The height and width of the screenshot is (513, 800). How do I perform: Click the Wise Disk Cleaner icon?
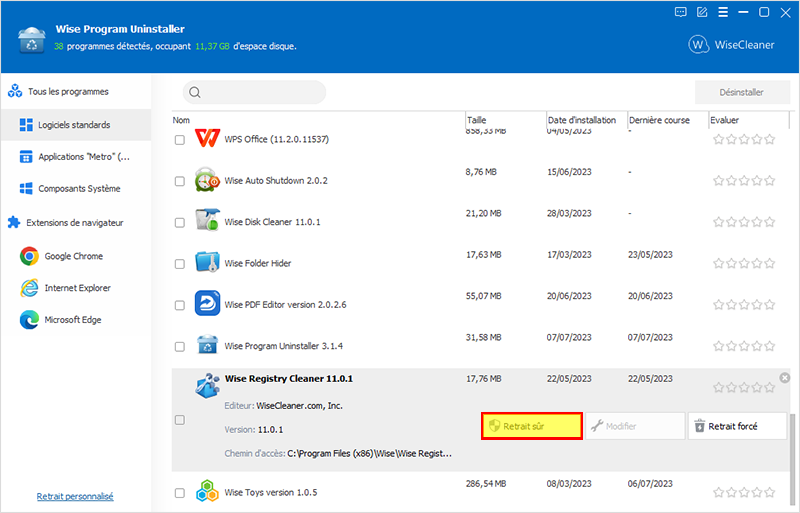tap(207, 221)
